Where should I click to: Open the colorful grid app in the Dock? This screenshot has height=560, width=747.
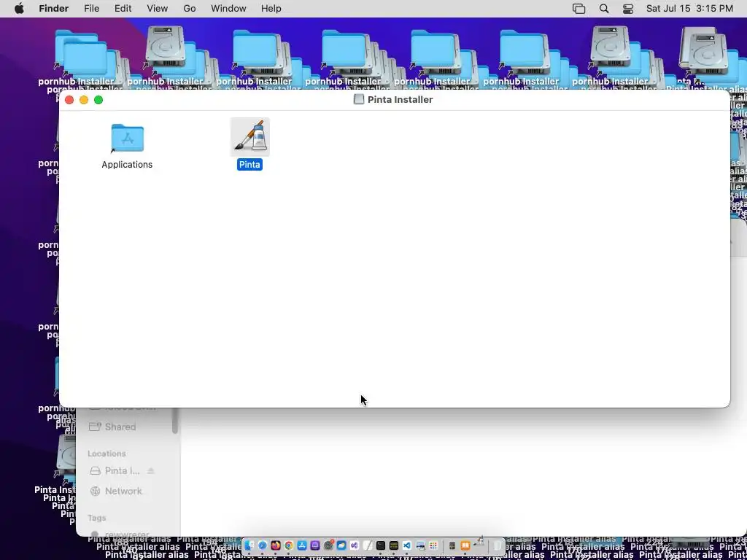433,545
